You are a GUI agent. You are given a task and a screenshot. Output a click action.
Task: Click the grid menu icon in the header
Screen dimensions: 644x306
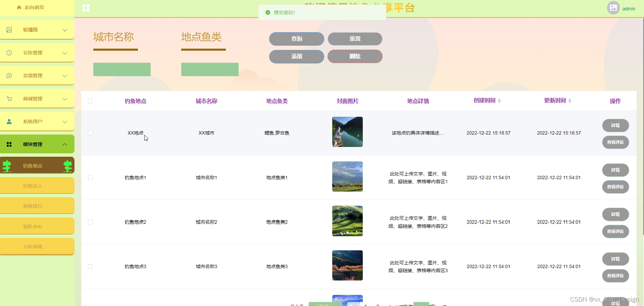86,8
